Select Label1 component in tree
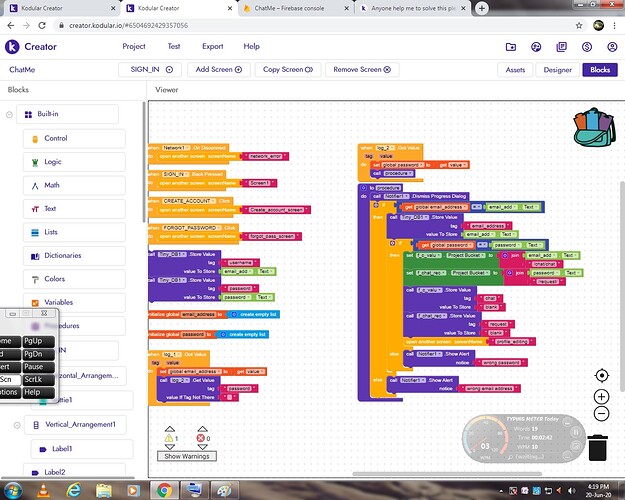Image resolution: width=625 pixels, height=500 pixels. 82,449
